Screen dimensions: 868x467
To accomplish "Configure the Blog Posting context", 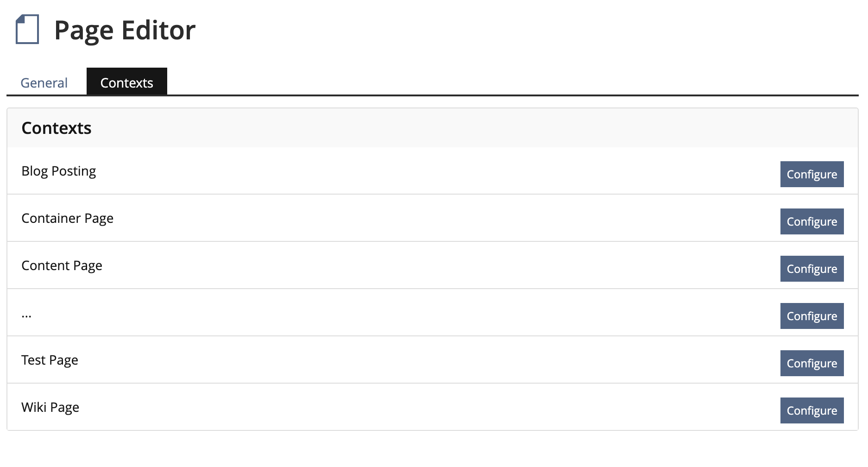I will 811,175.
